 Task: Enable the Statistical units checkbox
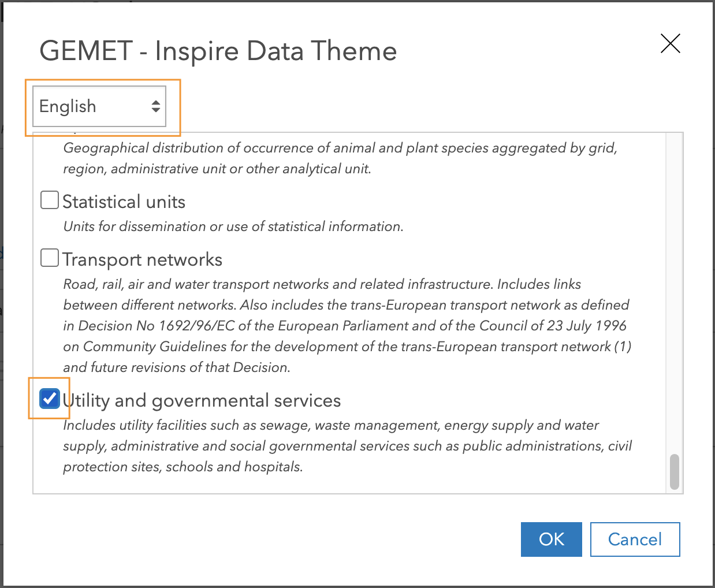pyautogui.click(x=49, y=199)
